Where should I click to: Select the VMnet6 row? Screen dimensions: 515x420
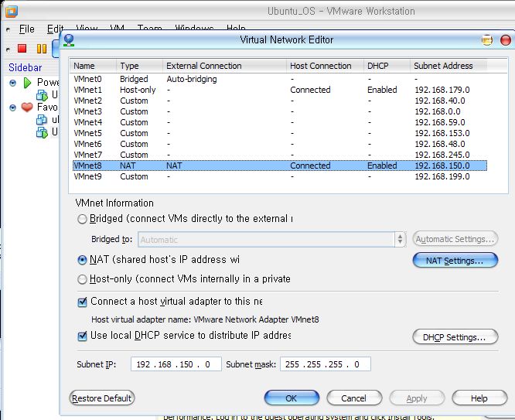click(279, 145)
